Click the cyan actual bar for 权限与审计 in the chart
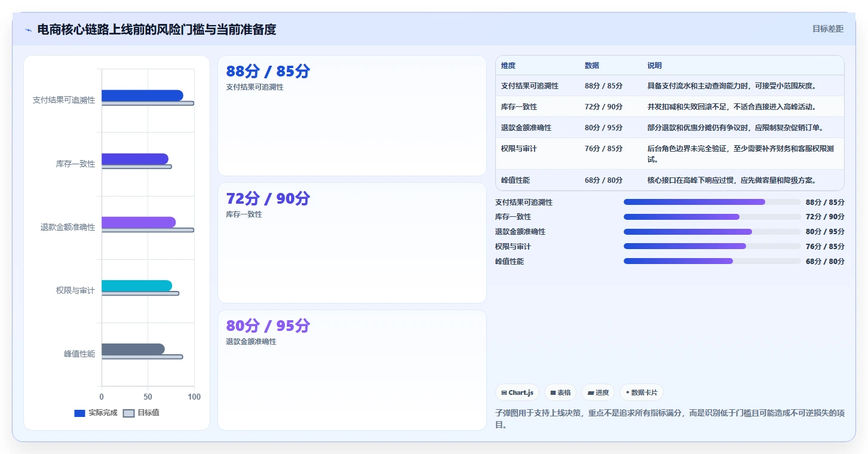868x454 pixels. [137, 286]
